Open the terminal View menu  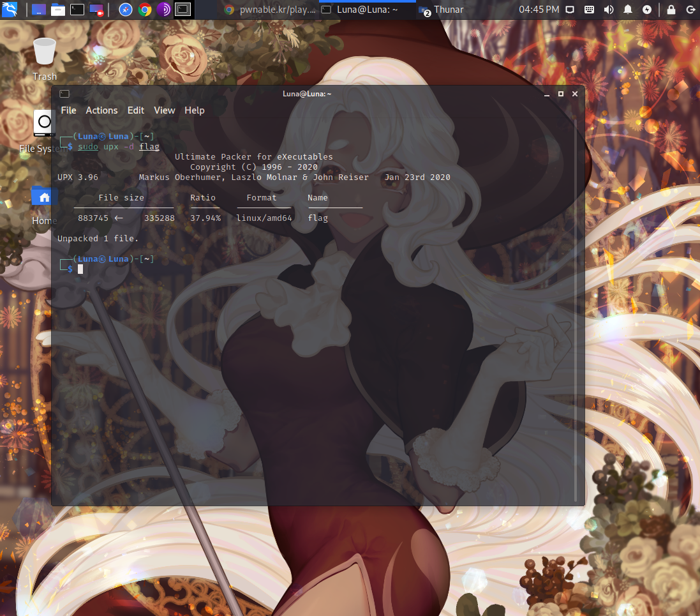coord(164,110)
